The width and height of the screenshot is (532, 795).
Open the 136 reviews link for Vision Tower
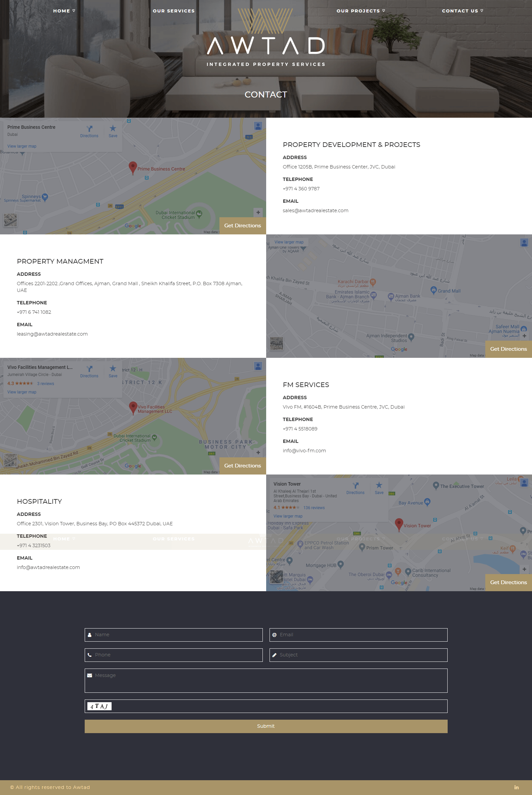pos(314,508)
